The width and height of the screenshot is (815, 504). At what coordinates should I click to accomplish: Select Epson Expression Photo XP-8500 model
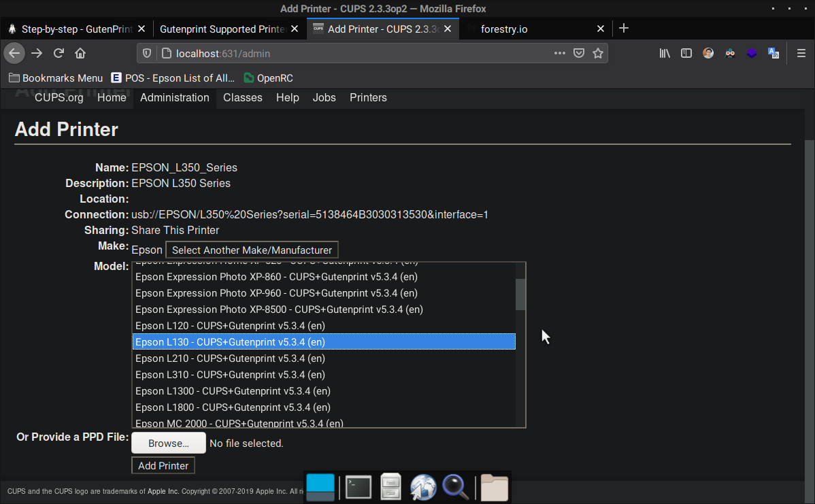[324, 309]
